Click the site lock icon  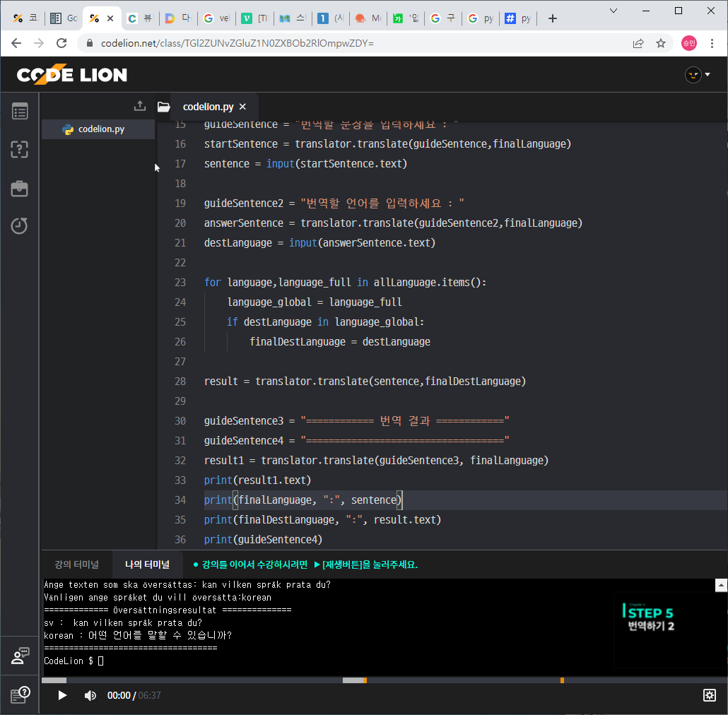pyautogui.click(x=90, y=43)
